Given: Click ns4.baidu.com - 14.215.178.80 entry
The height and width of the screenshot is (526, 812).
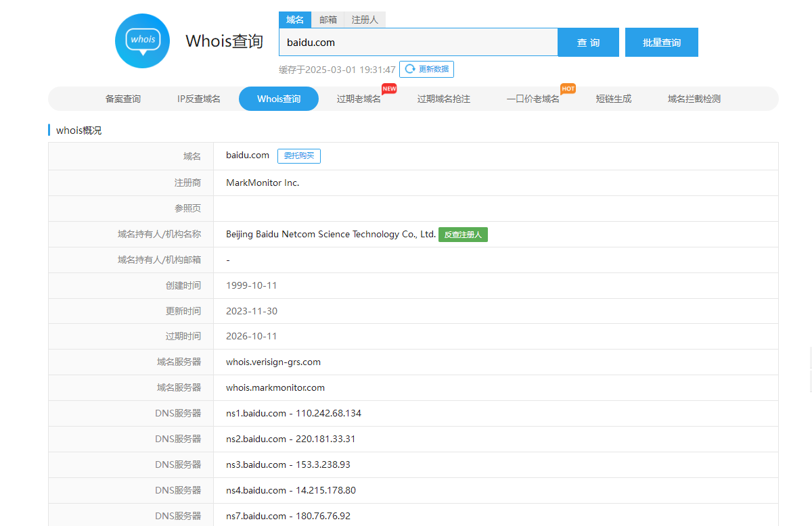Looking at the screenshot, I should pyautogui.click(x=291, y=490).
